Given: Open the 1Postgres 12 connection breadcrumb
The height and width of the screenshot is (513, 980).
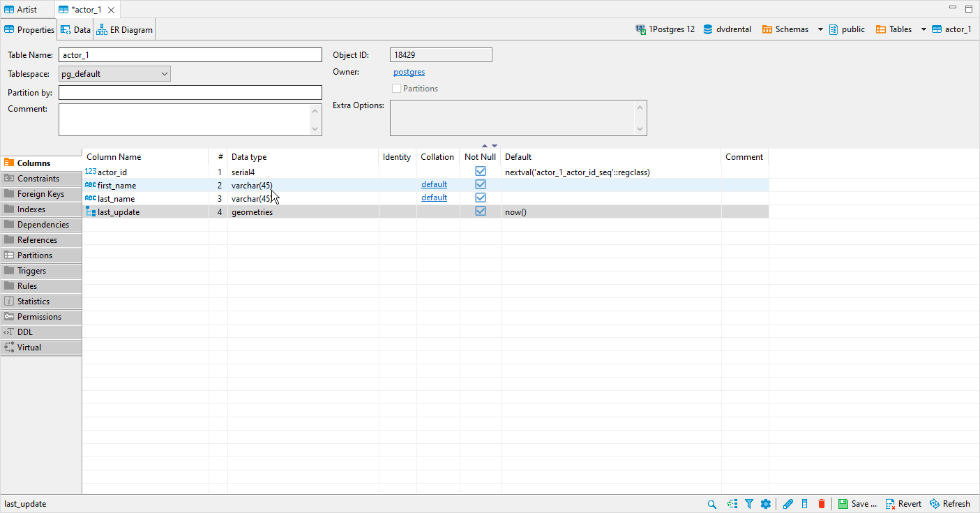Looking at the screenshot, I should (x=665, y=29).
